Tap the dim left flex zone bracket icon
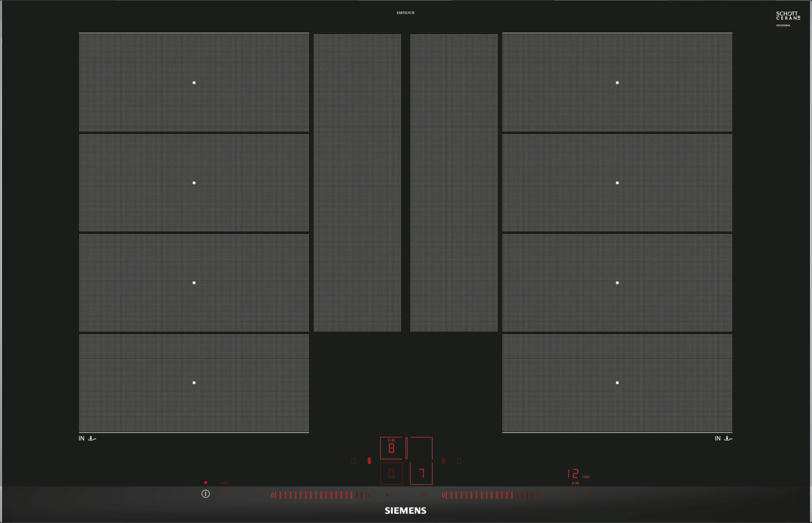 [x=353, y=461]
